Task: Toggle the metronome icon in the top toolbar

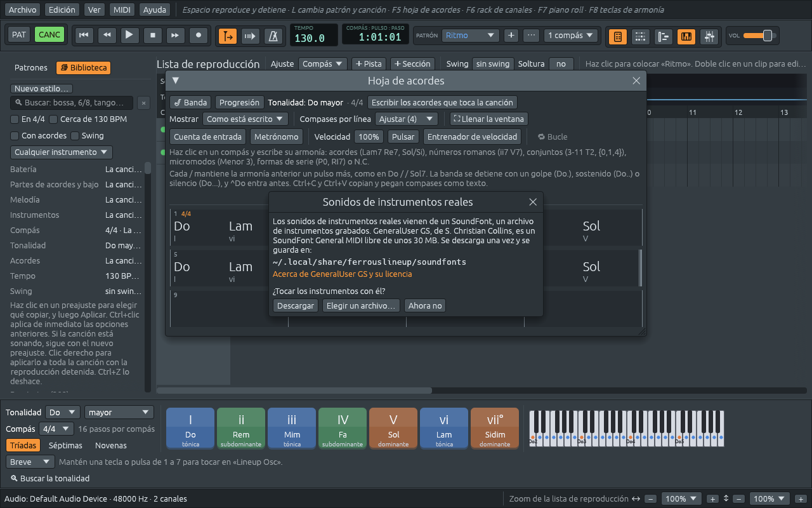Action: tap(273, 36)
